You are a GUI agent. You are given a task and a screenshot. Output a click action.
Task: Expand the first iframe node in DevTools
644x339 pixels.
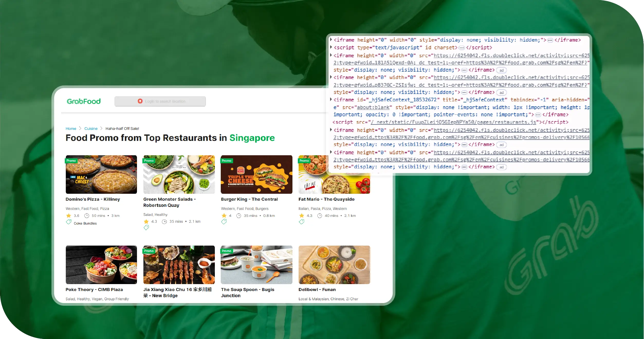331,40
